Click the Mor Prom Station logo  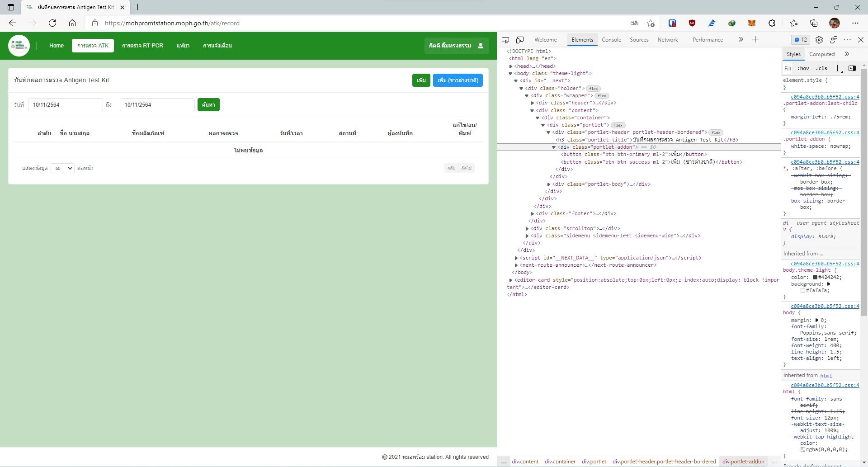point(19,46)
